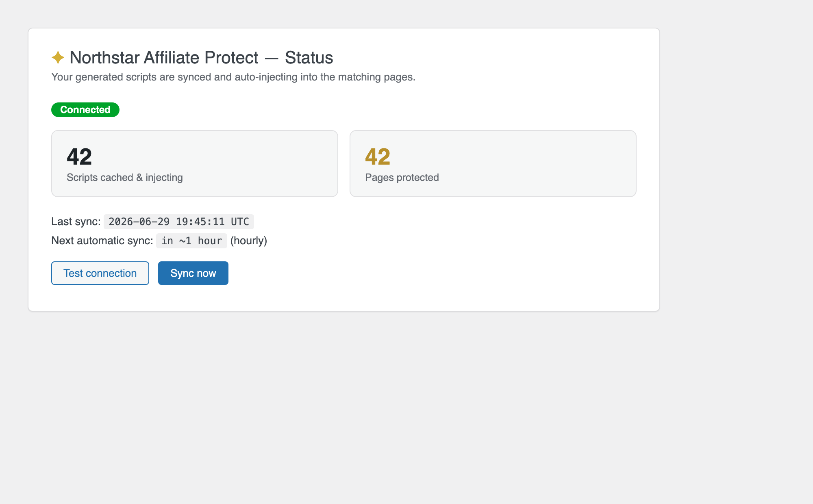Click the gold 42 pages protected number
The width and height of the screenshot is (813, 504).
378,156
